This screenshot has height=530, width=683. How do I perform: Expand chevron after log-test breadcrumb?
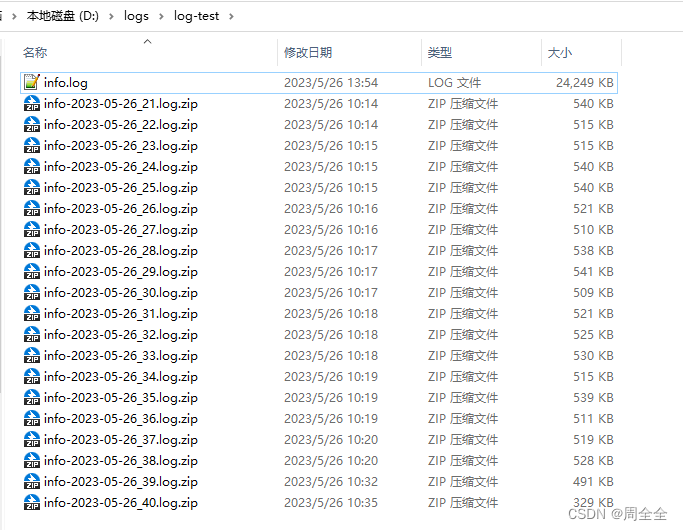[231, 17]
